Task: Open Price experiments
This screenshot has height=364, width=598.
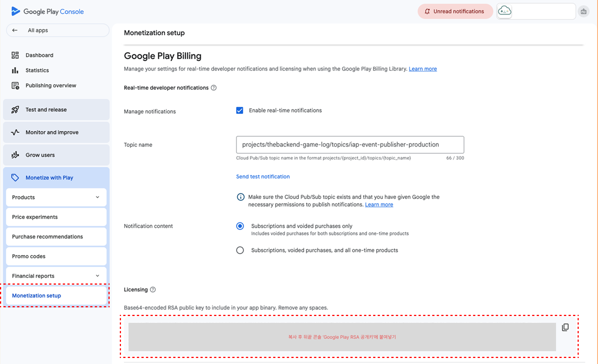Action: click(56, 217)
